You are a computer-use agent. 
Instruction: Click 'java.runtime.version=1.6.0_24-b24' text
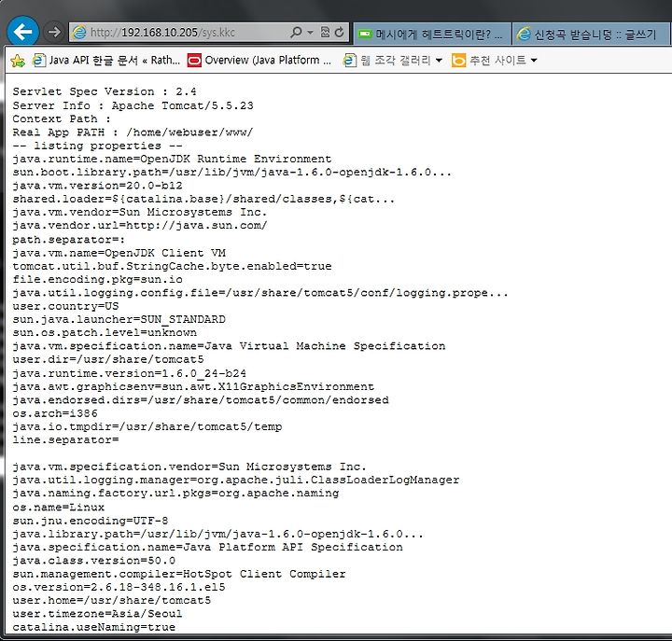pos(130,373)
